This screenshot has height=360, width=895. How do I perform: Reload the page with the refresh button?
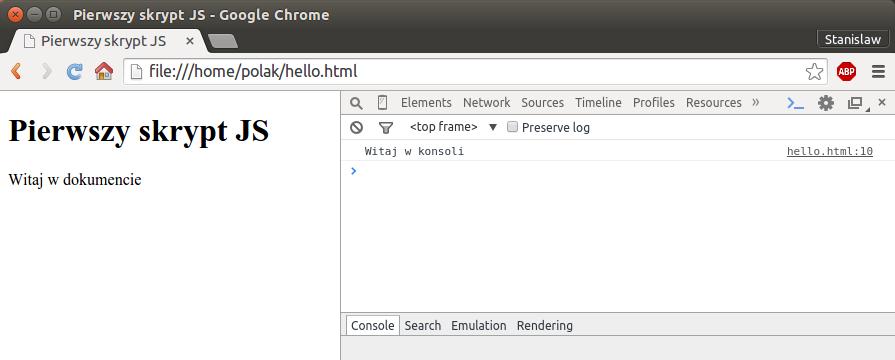[x=74, y=71]
